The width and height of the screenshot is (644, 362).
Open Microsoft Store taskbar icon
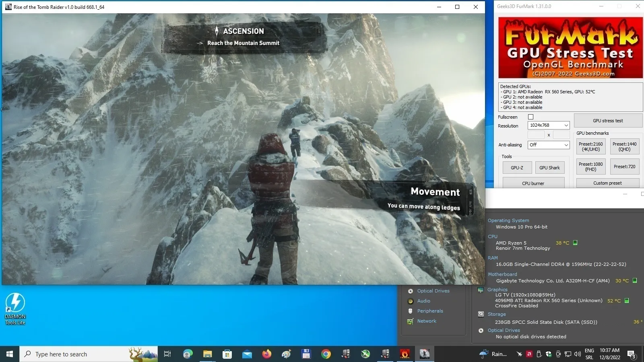pyautogui.click(x=227, y=354)
